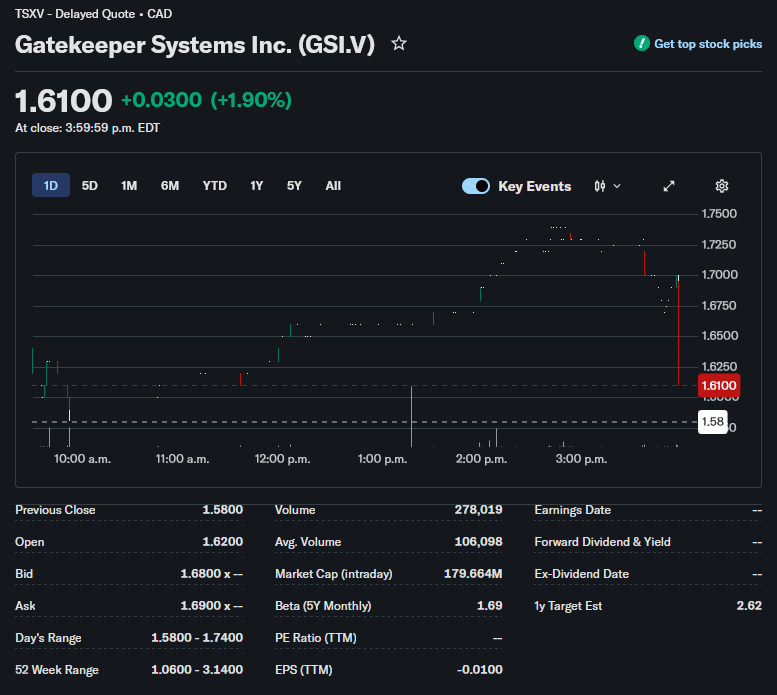Click the +1.90% change figure
This screenshot has height=695, width=777.
(251, 100)
